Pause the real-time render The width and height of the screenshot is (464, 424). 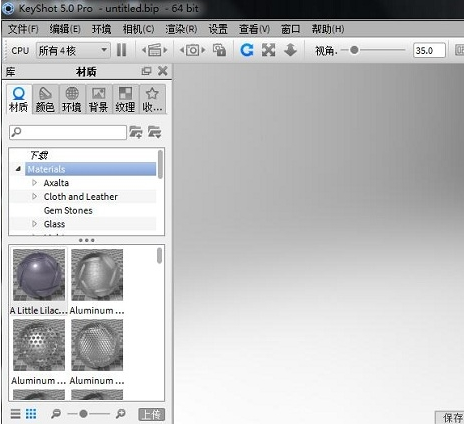click(121, 50)
